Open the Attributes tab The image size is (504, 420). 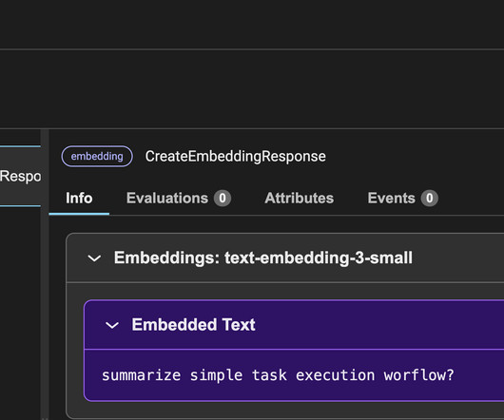point(300,198)
